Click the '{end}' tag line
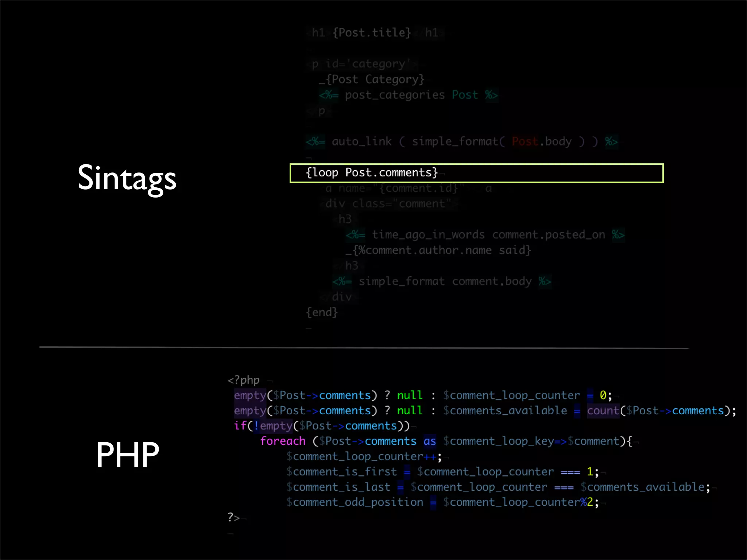Viewport: 747px width, 560px height. (322, 312)
